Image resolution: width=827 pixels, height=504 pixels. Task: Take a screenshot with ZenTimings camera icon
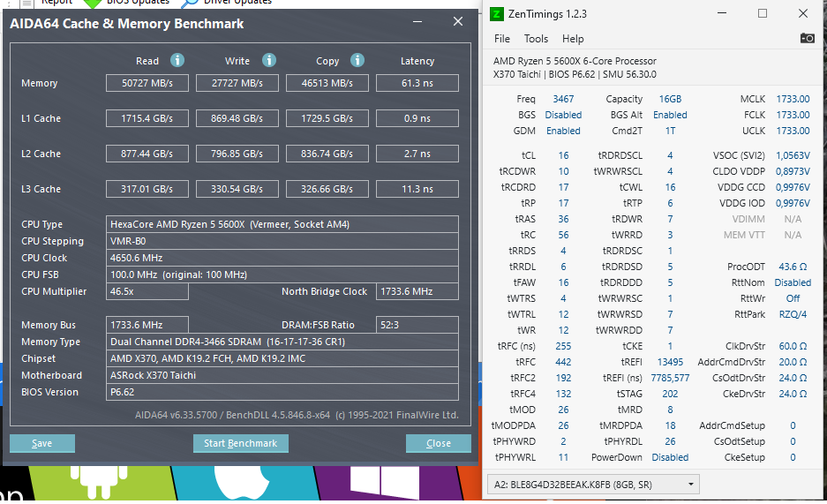[807, 38]
